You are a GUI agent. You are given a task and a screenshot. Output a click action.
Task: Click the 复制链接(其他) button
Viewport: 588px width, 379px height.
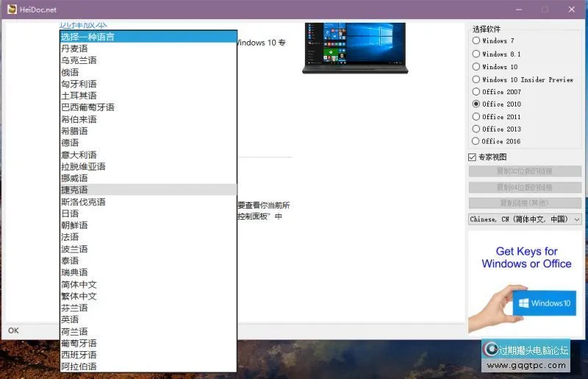pos(525,203)
